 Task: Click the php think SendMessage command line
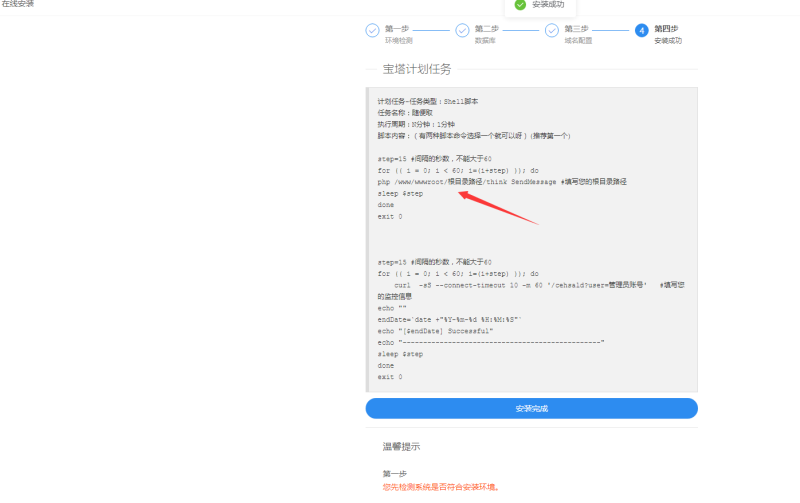click(502, 182)
